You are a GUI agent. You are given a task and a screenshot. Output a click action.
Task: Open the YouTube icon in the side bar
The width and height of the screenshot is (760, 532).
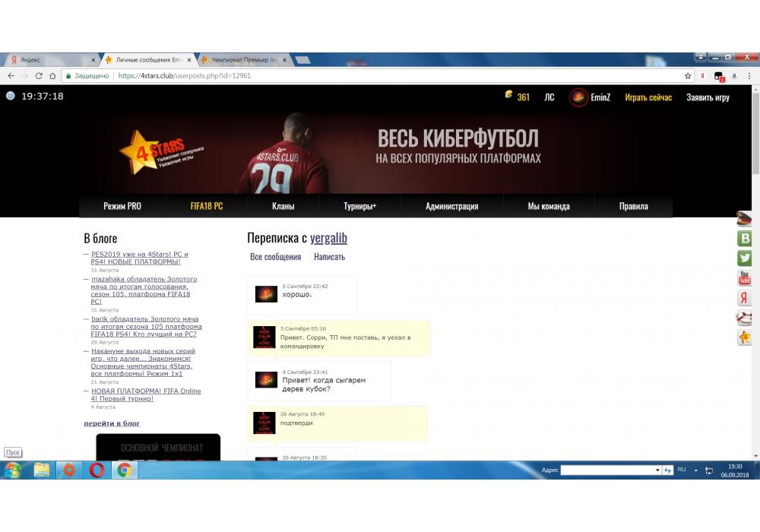(745, 277)
